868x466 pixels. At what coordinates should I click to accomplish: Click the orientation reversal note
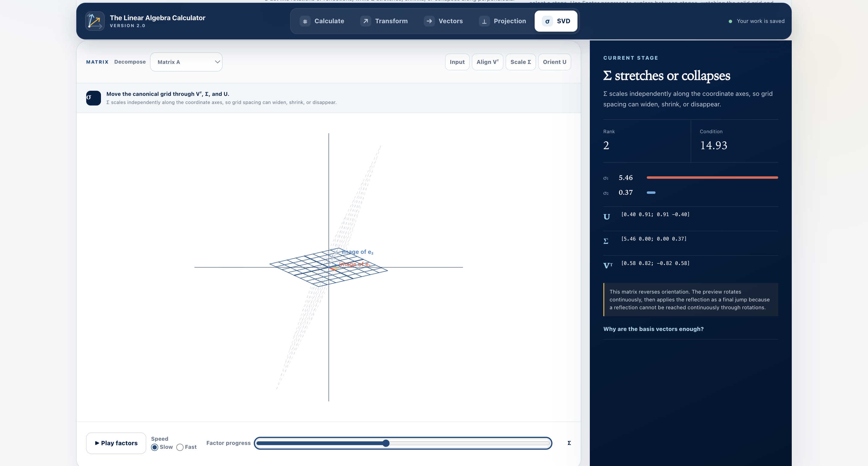(690, 300)
